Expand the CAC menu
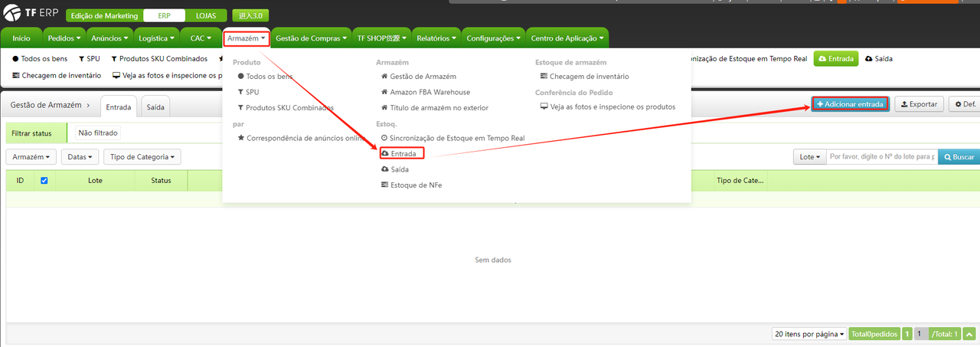The image size is (980, 347). click(201, 38)
